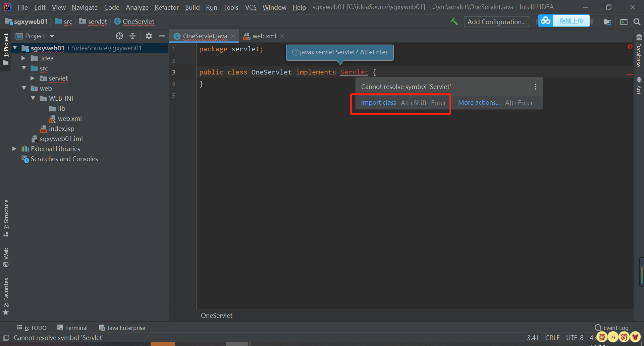Click the Baidu Netdisk upload icon
The height and width of the screenshot is (346, 644).
545,20
